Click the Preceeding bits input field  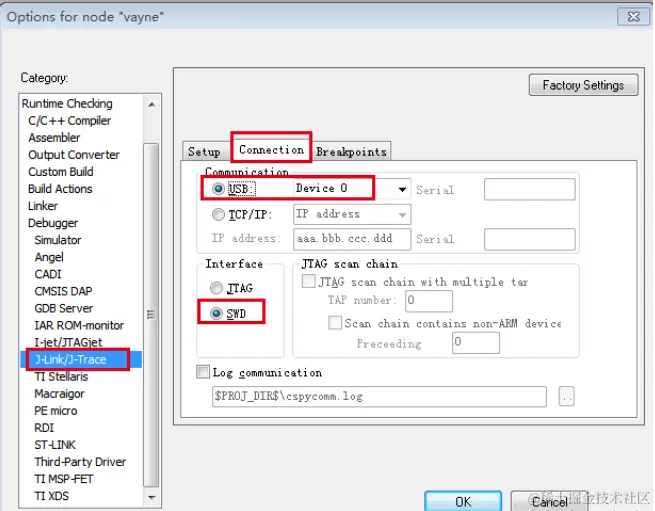point(476,342)
